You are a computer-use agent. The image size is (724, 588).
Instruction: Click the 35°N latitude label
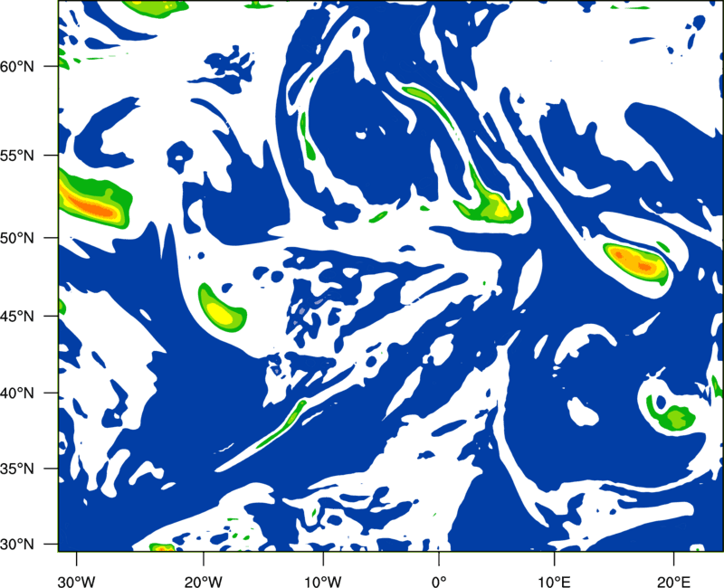coord(17,469)
